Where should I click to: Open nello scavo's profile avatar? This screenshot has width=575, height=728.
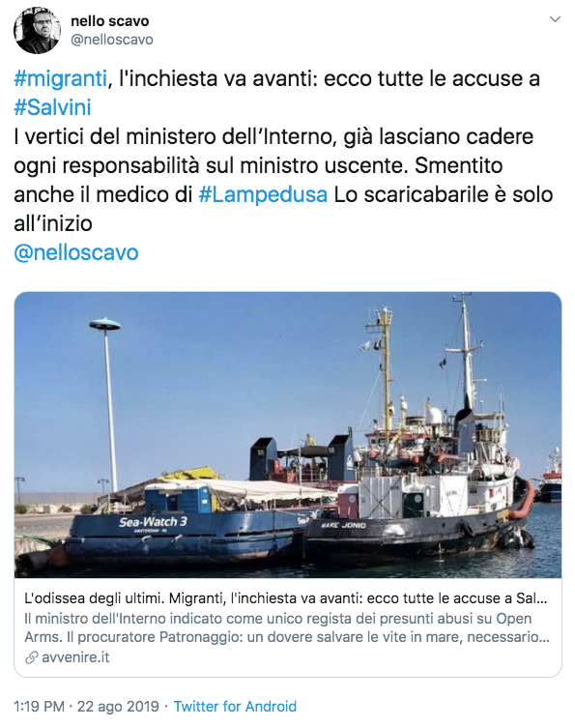pos(37,30)
